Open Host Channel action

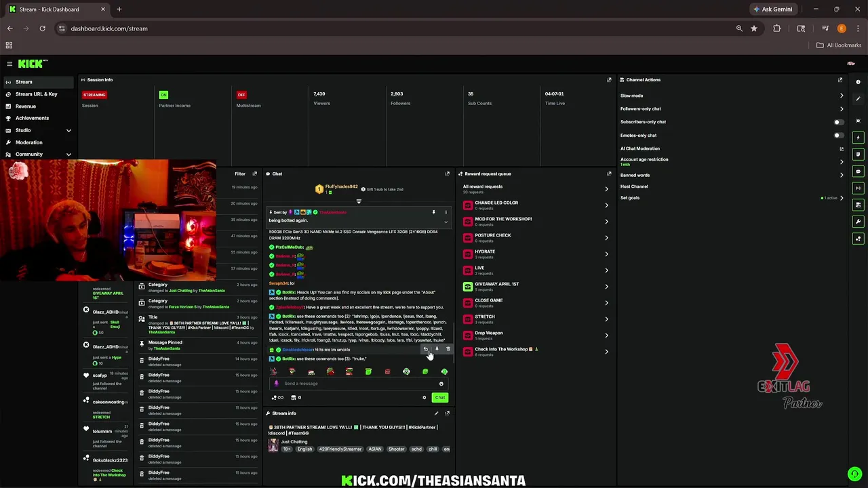[x=634, y=186]
